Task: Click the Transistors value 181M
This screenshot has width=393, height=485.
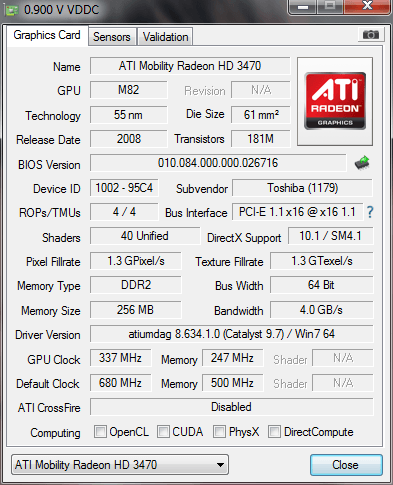Action: tap(261, 139)
